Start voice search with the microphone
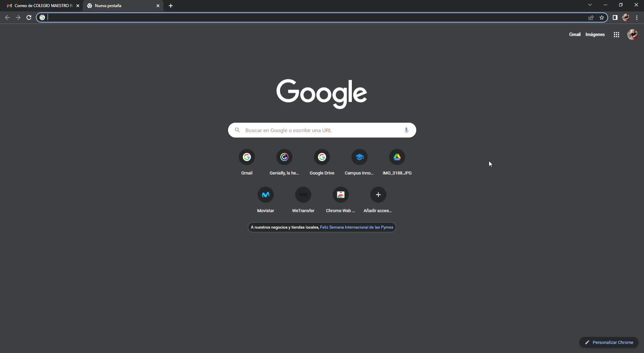The image size is (644, 353). click(x=406, y=130)
